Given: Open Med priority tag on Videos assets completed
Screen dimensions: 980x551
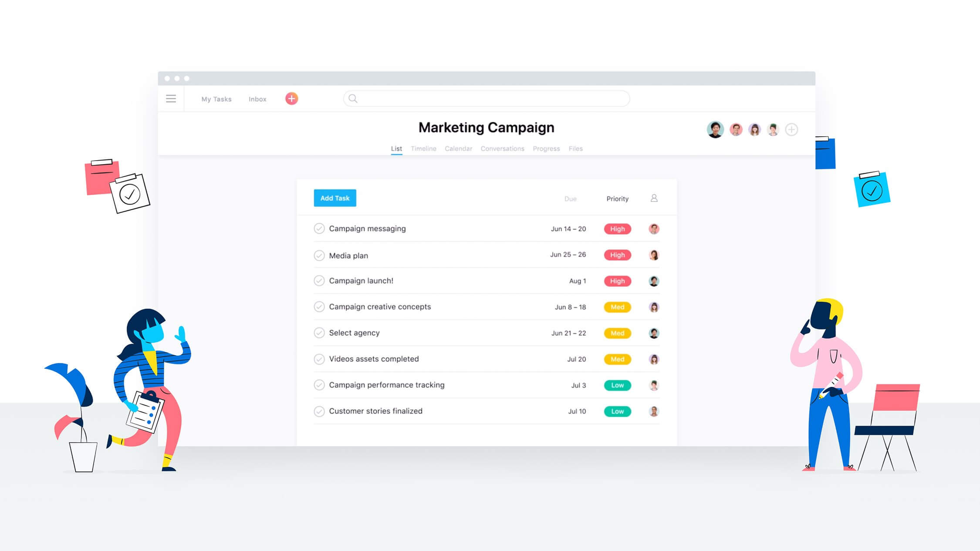Looking at the screenshot, I should pos(617,359).
